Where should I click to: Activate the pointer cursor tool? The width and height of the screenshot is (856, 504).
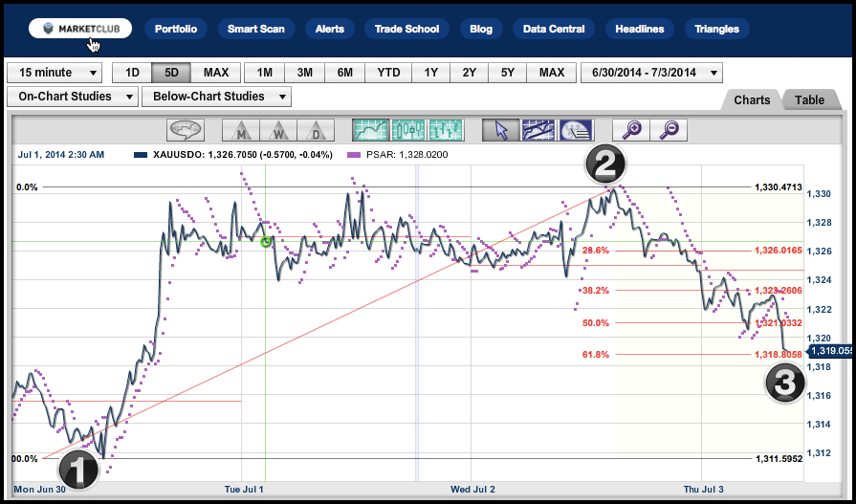pyautogui.click(x=500, y=130)
